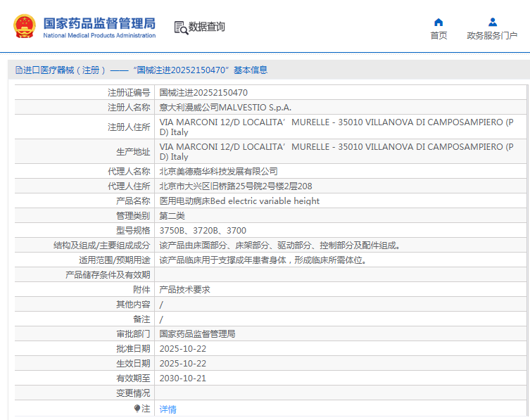Select 北京美德嘉华科技发展有限公司 agent name

218,172
